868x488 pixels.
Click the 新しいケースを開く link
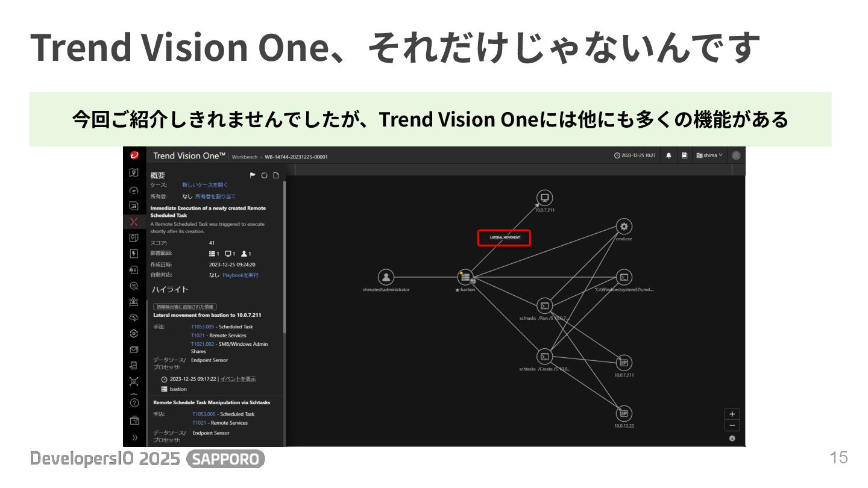tap(206, 185)
